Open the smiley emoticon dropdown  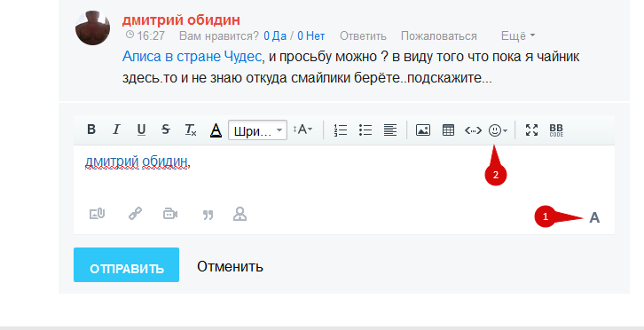tap(498, 130)
